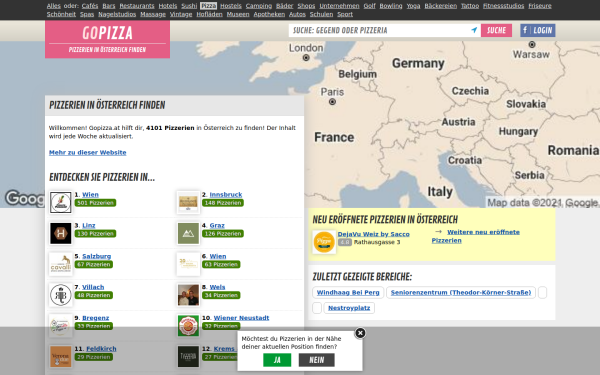Select the Hofläden category
600x375 pixels.
[x=209, y=14]
